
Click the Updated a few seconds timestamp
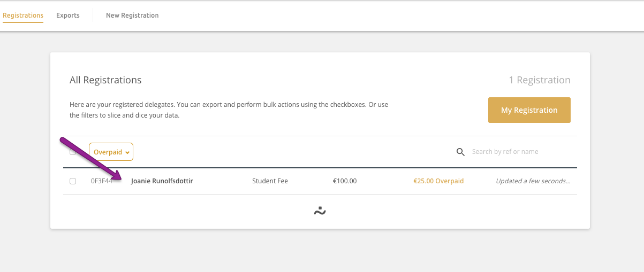[533, 181]
